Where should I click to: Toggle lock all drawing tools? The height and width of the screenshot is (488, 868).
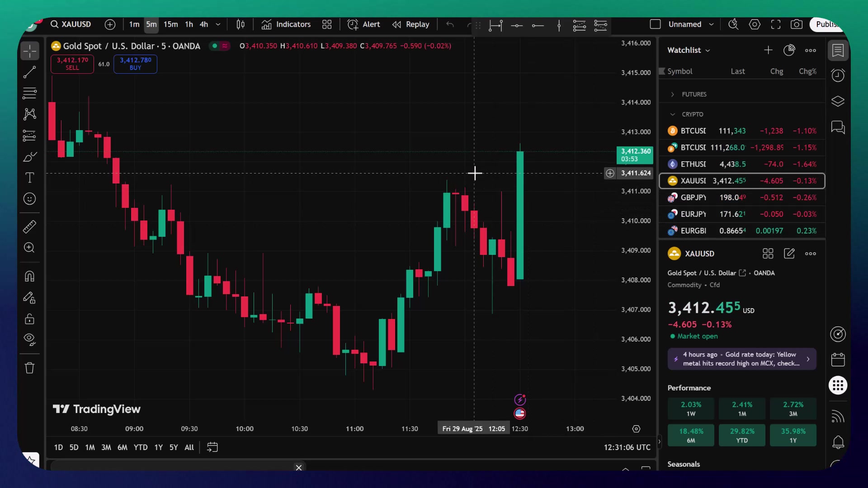pyautogui.click(x=30, y=319)
